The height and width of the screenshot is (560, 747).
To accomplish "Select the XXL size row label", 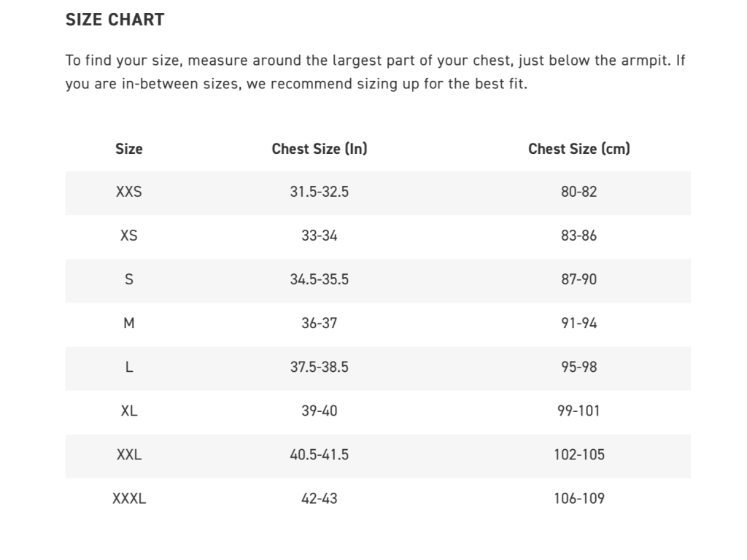I will [x=129, y=455].
